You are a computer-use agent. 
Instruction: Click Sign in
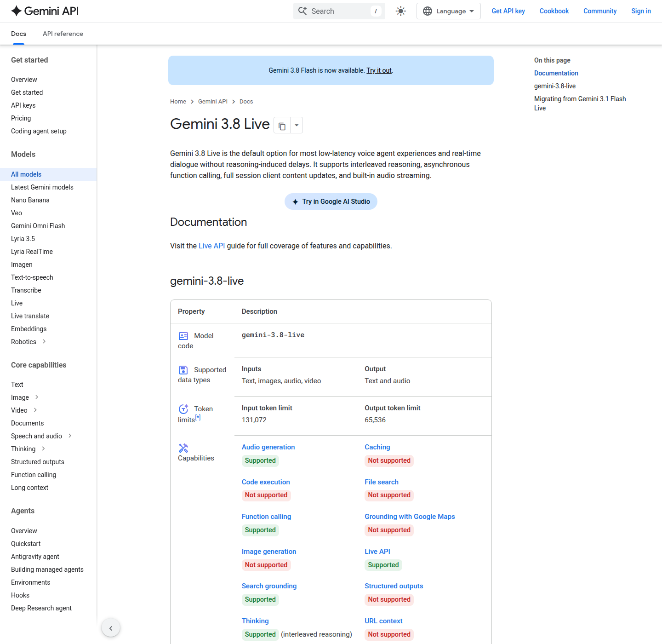click(x=641, y=11)
